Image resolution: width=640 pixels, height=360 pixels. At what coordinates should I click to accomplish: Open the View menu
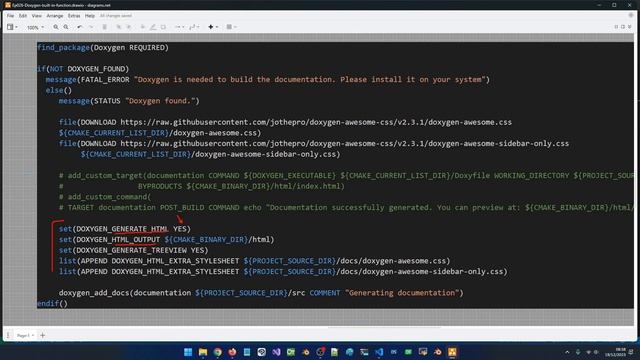point(36,16)
